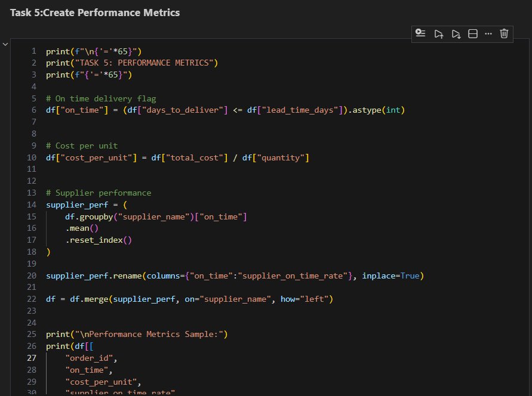The image size is (532, 396).
Task: Click the play-with-down-arrow toolbar icon
Action: pyautogui.click(x=456, y=33)
